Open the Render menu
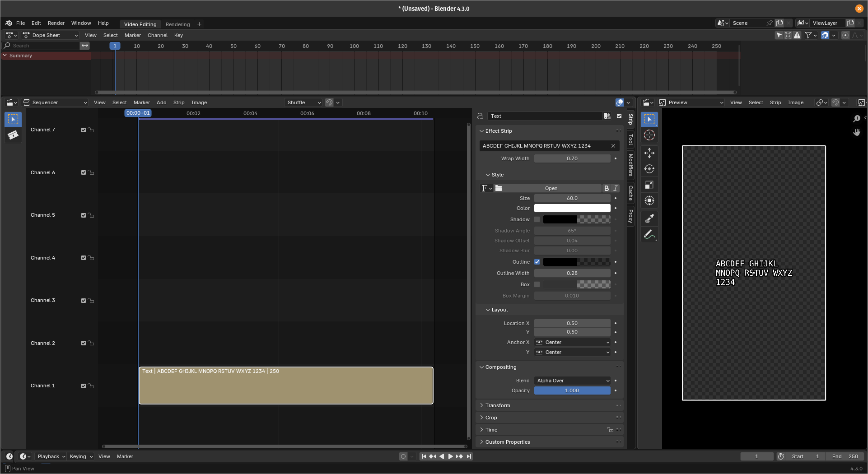 pyautogui.click(x=56, y=23)
